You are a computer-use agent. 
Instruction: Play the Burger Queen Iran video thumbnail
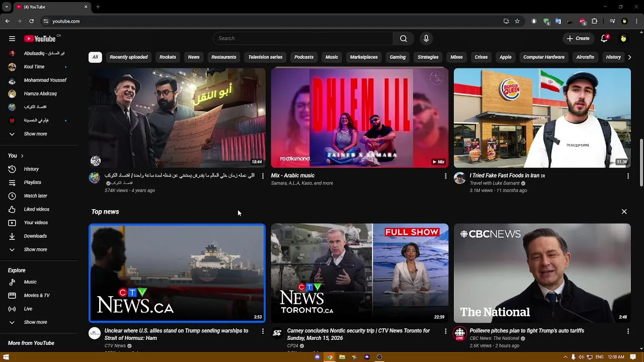[x=542, y=118]
